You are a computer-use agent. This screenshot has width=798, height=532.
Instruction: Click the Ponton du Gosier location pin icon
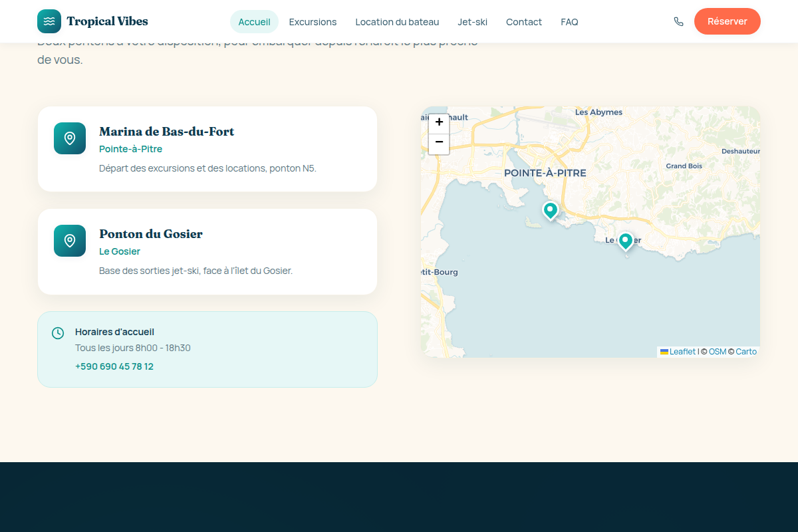coord(70,241)
